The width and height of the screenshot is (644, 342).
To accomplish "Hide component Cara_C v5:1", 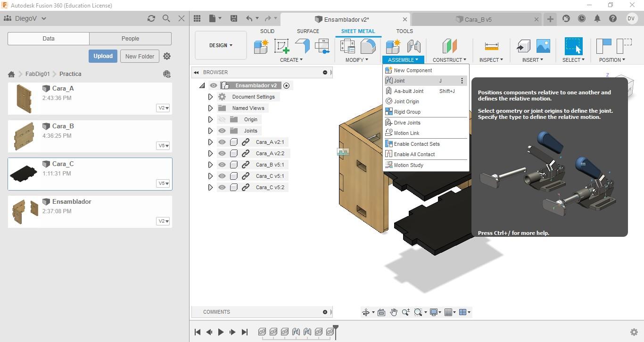I will (x=222, y=176).
